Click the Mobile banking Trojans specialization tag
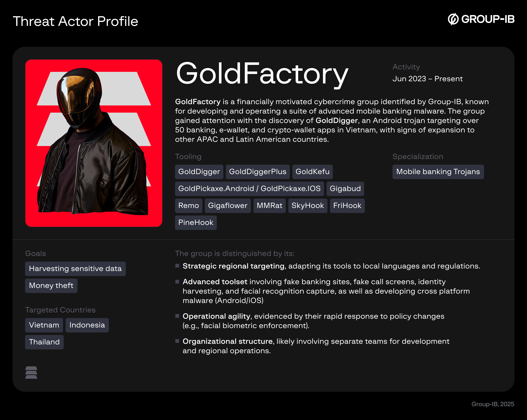Image resolution: width=527 pixels, height=420 pixels. [x=438, y=172]
